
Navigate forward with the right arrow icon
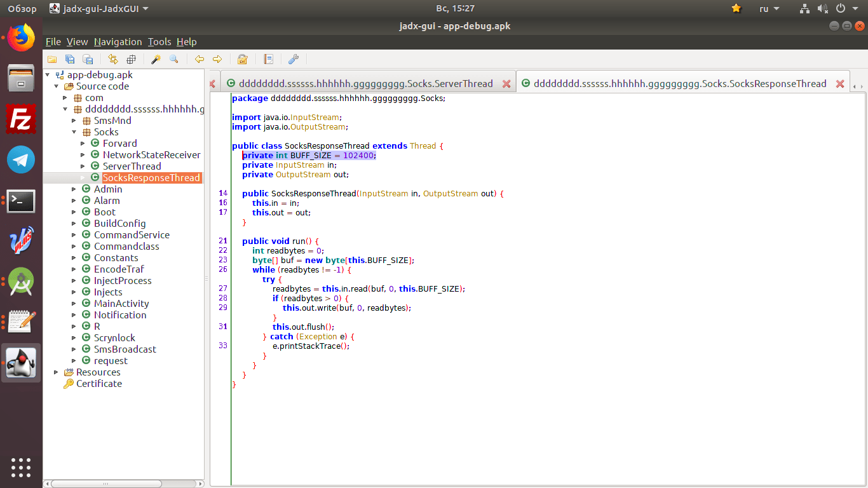click(x=217, y=59)
